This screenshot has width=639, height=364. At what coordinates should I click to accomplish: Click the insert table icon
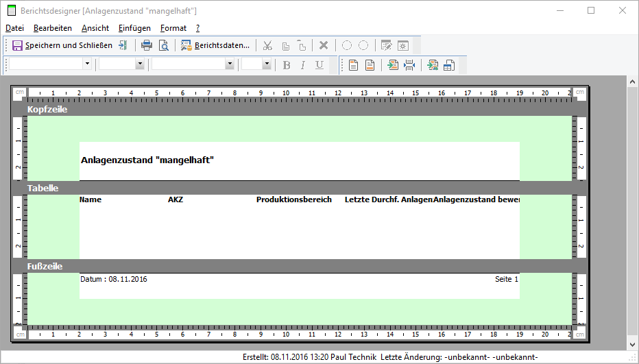coord(448,65)
